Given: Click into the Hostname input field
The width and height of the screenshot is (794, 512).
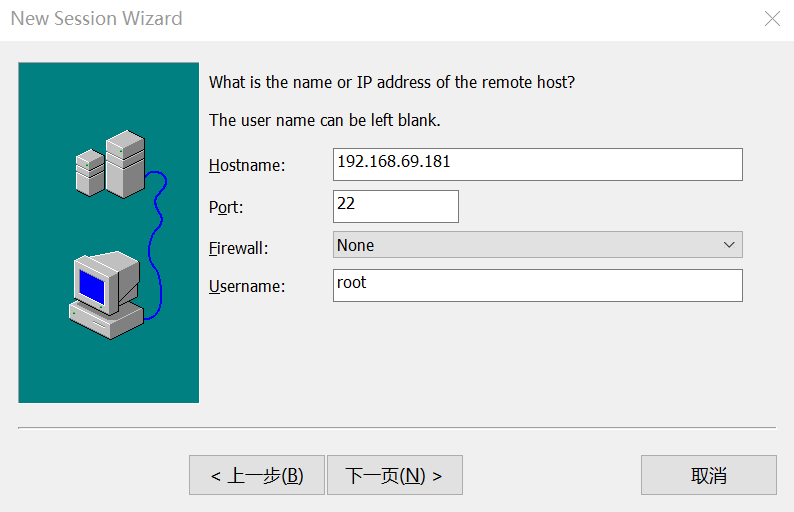Looking at the screenshot, I should 537,164.
